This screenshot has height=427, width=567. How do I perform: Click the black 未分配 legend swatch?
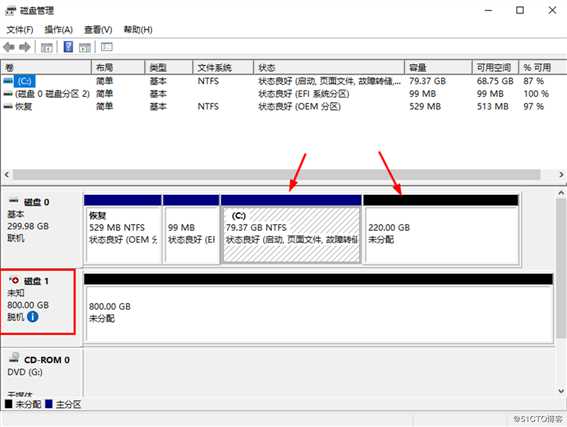click(9, 404)
